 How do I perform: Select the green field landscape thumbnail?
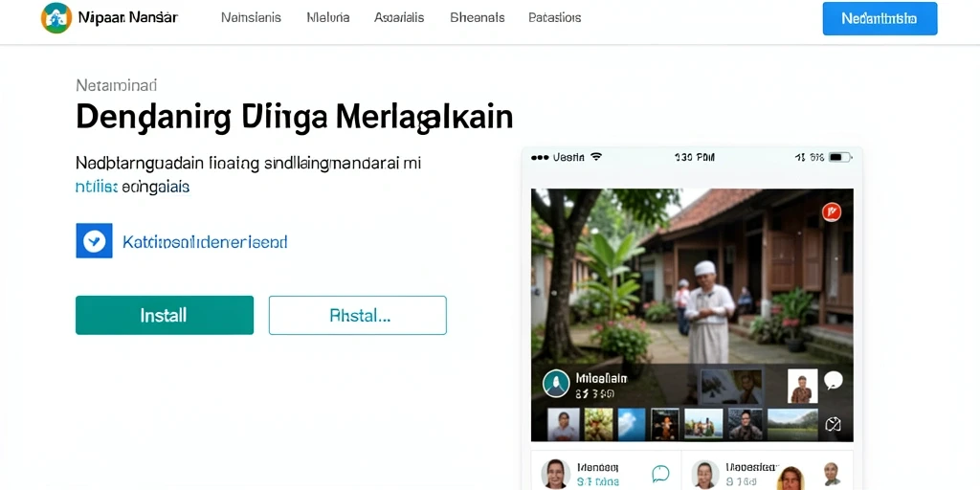pyautogui.click(x=792, y=424)
